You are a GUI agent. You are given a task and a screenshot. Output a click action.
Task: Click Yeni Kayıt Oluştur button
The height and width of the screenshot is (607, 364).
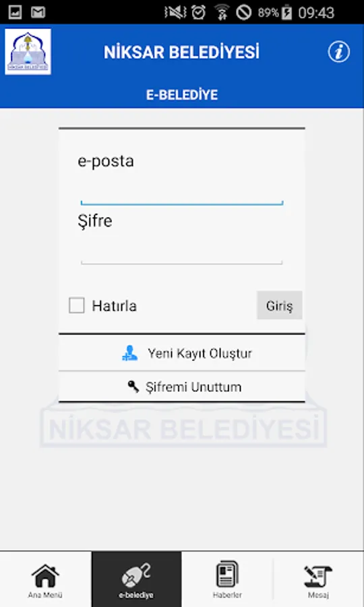coord(182,353)
